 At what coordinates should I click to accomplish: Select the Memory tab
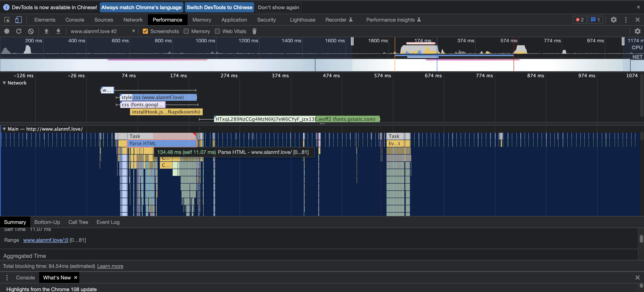(202, 19)
